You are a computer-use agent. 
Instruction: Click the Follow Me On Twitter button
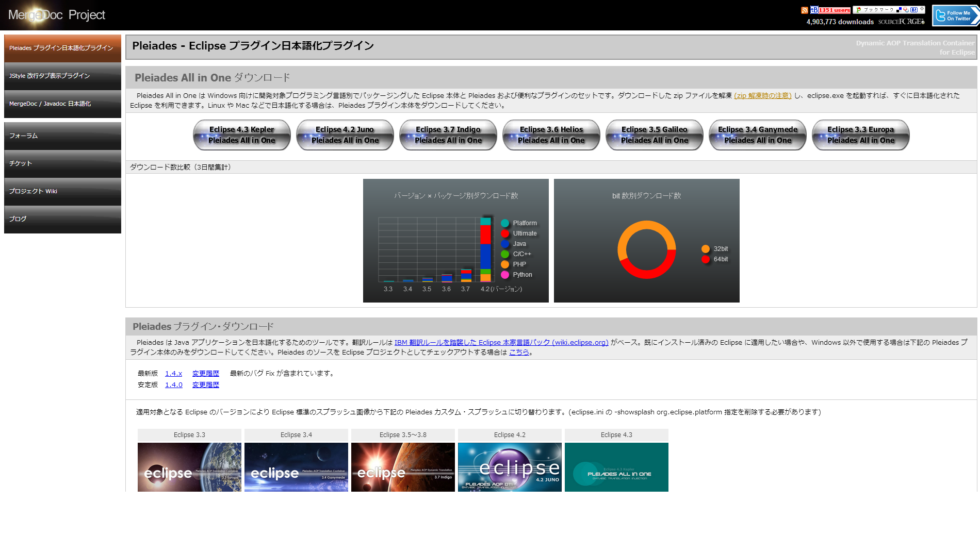pyautogui.click(x=955, y=15)
